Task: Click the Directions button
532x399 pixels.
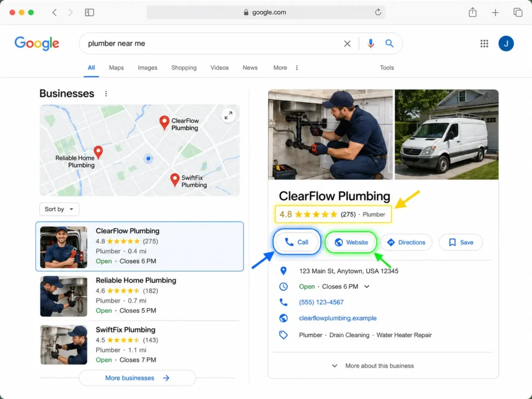Action: [406, 242]
